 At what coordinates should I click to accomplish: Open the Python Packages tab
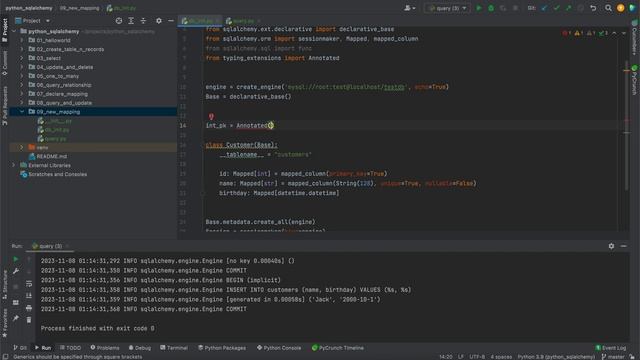[222, 348]
